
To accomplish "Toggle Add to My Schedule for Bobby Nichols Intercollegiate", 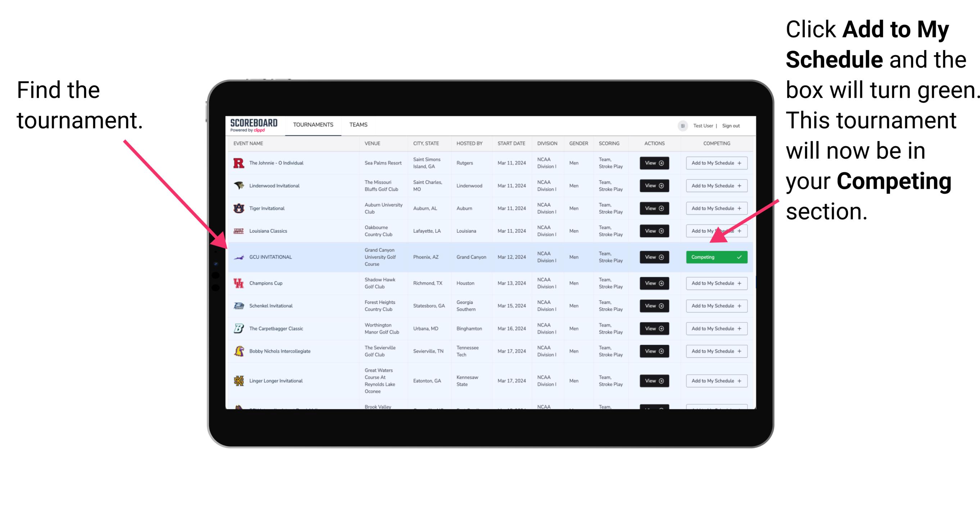I will point(715,352).
